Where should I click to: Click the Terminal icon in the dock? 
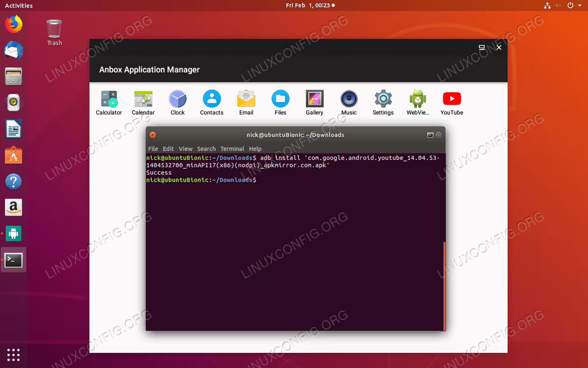13,261
